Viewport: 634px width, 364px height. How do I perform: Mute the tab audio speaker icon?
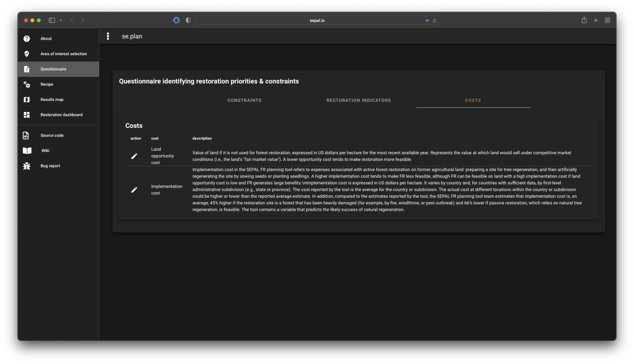pyautogui.click(x=427, y=20)
